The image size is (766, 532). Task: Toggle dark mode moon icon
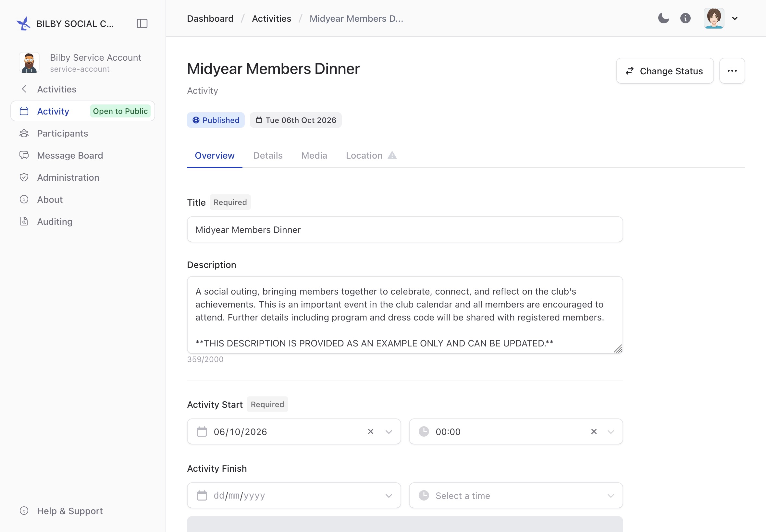(x=663, y=18)
